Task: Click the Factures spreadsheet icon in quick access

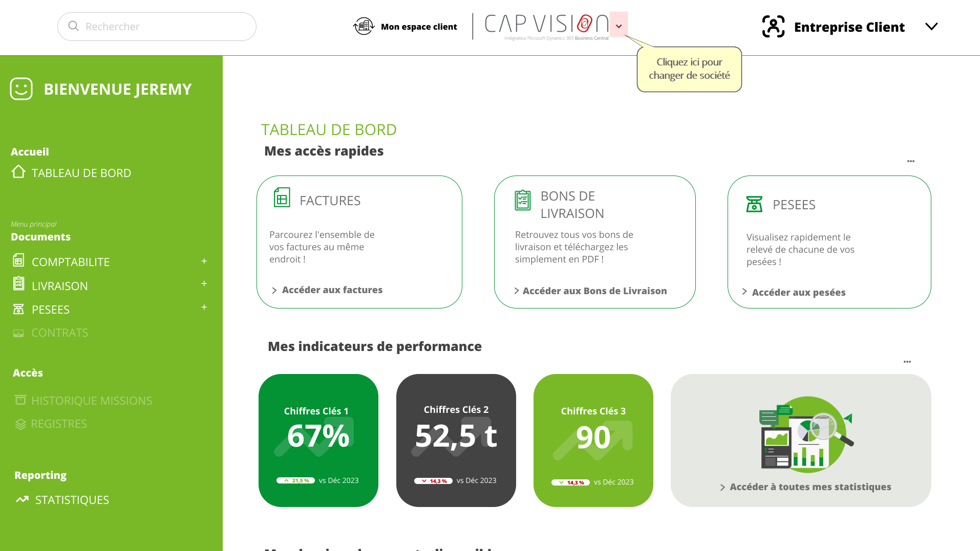Action: point(282,197)
